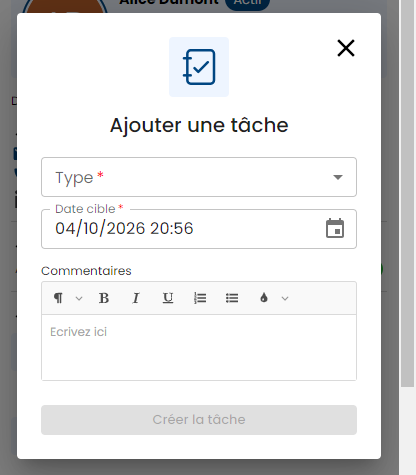Insert a bulleted list
Image resolution: width=416 pixels, height=475 pixels.
[232, 298]
